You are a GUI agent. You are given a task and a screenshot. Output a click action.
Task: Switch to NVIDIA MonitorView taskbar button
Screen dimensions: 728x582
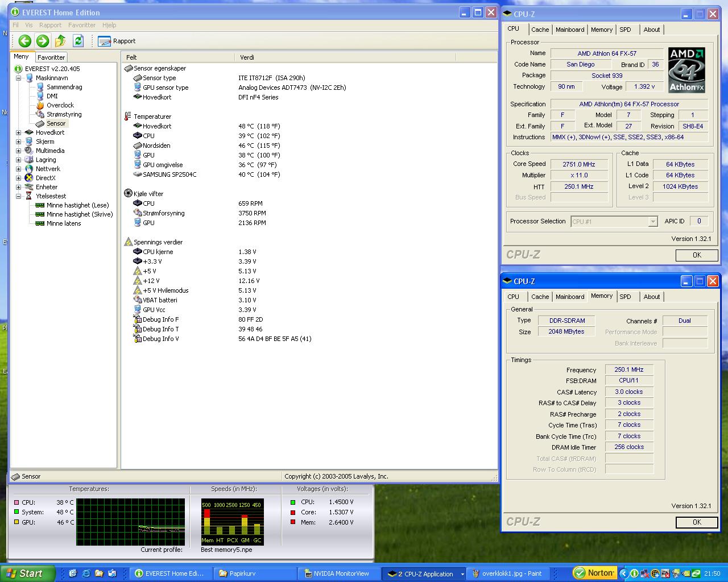point(340,573)
